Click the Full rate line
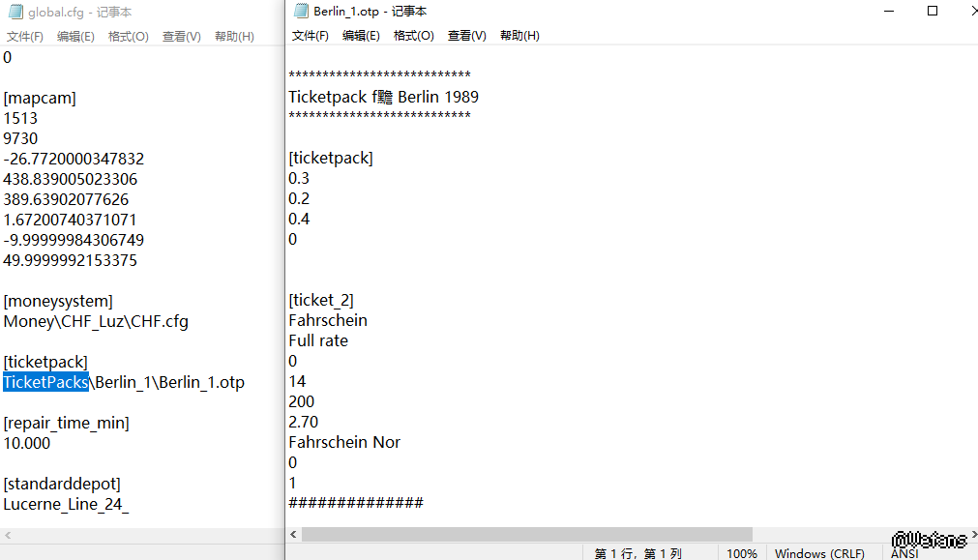 click(318, 341)
